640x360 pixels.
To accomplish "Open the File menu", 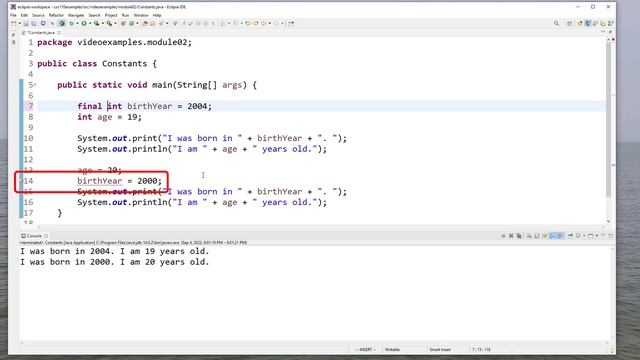I will (x=13, y=15).
